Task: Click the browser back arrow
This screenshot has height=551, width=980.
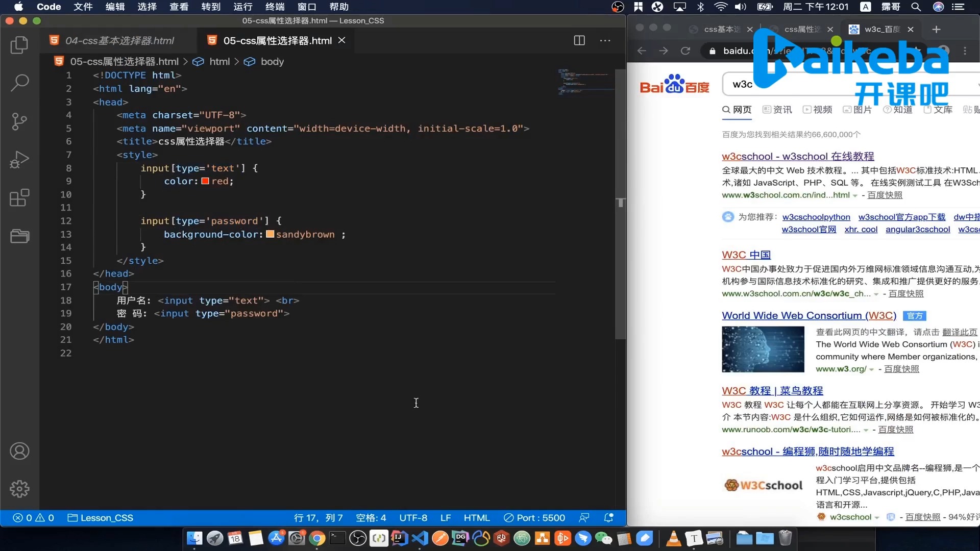Action: point(642,51)
